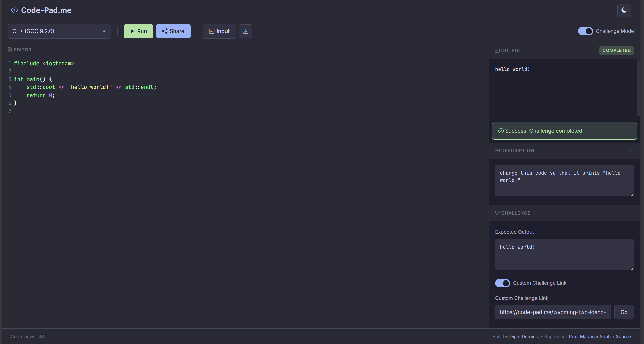Run the C++ program

pyautogui.click(x=138, y=31)
